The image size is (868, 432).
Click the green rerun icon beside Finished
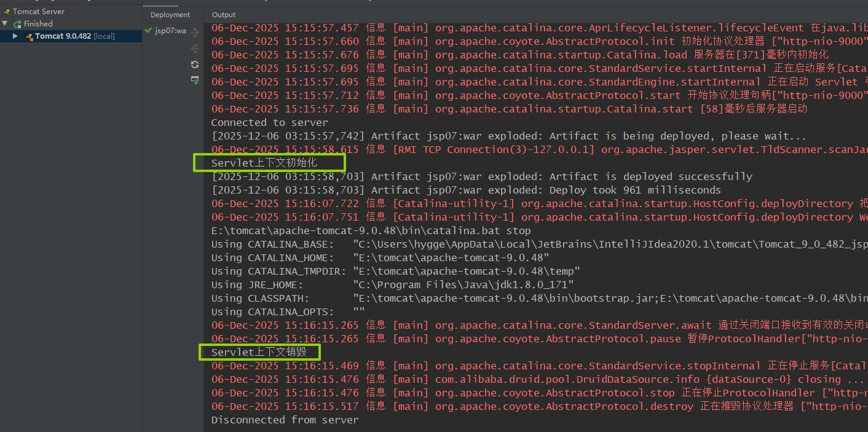coord(18,24)
